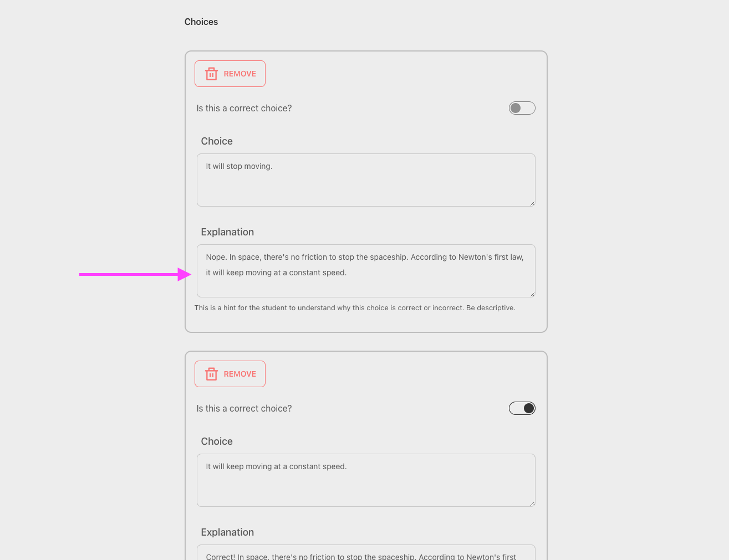The height and width of the screenshot is (560, 729).
Task: Enable correct-choice toggle for 'It will stop moving.'
Action: [x=522, y=108]
